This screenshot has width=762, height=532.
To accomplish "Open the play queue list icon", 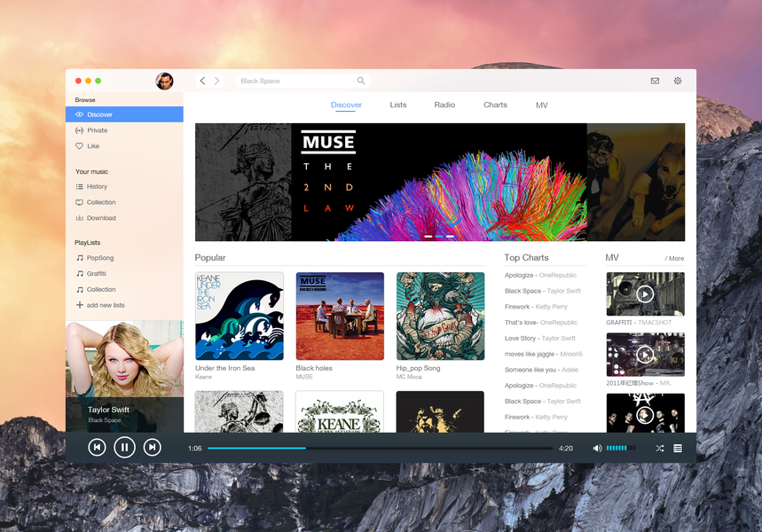I will point(678,448).
